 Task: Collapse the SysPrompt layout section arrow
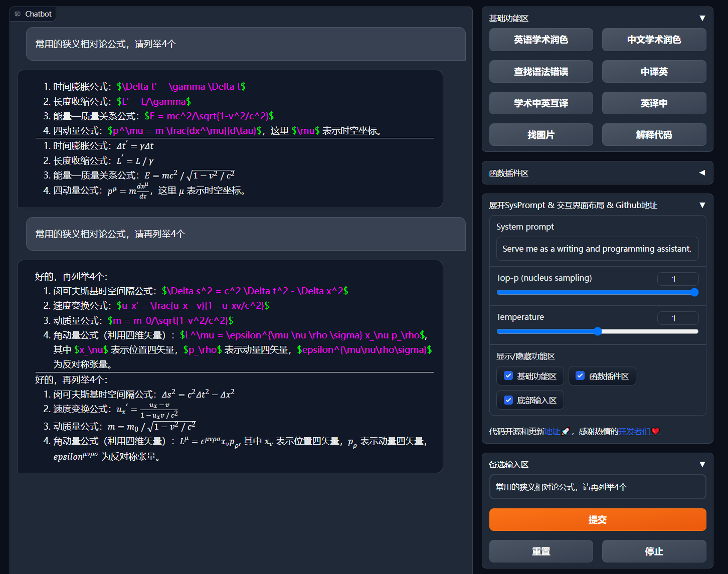click(702, 205)
